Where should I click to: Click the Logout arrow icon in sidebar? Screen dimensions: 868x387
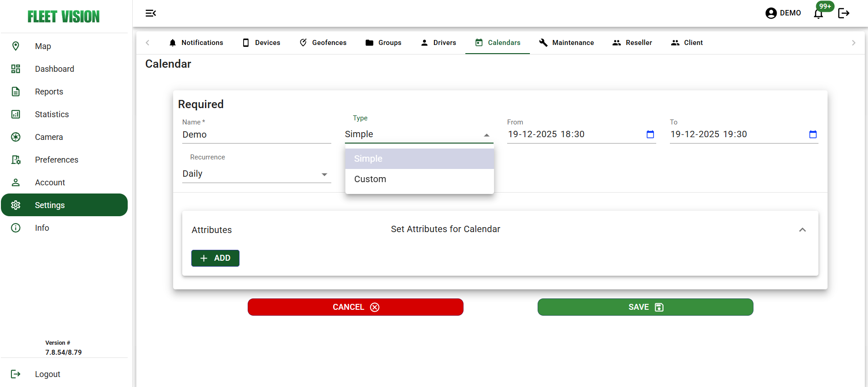click(15, 374)
